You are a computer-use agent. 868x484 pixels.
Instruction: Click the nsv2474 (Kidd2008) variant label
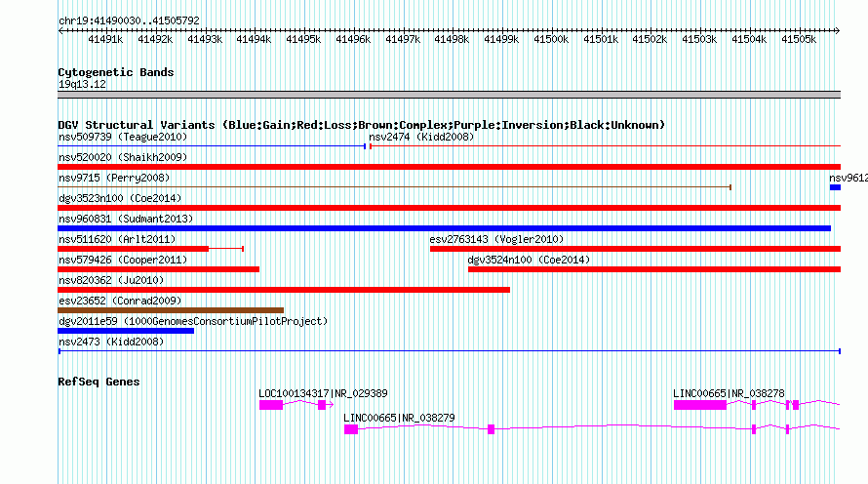click(421, 137)
